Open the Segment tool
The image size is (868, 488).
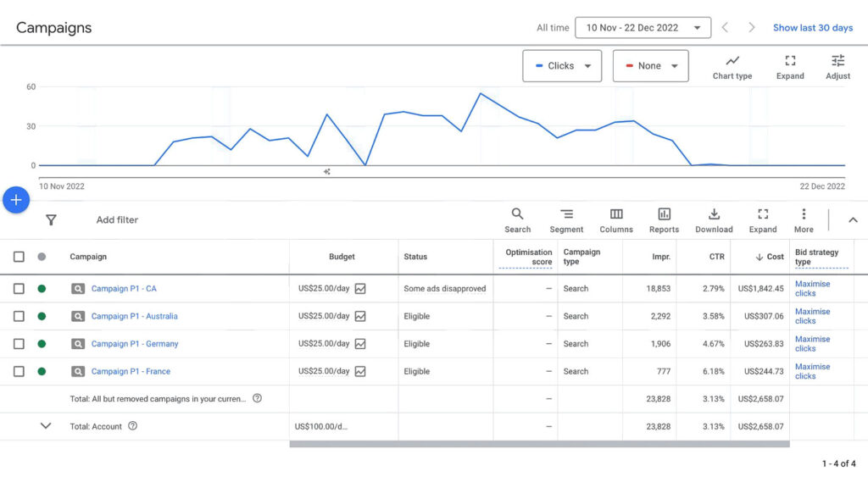click(x=566, y=213)
